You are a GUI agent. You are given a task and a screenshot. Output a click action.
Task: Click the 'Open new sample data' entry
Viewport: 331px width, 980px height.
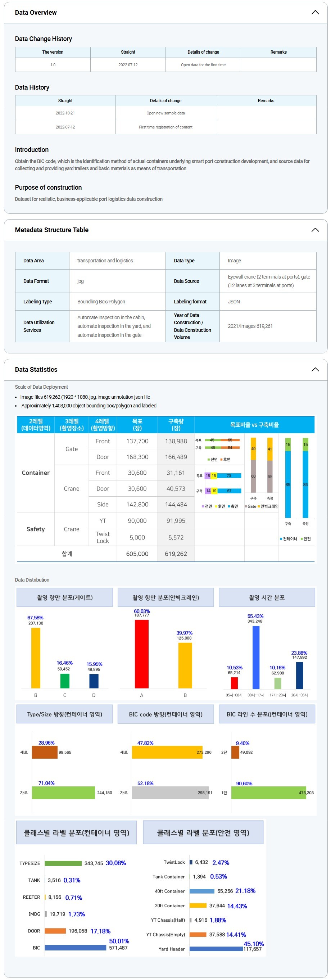pyautogui.click(x=165, y=113)
